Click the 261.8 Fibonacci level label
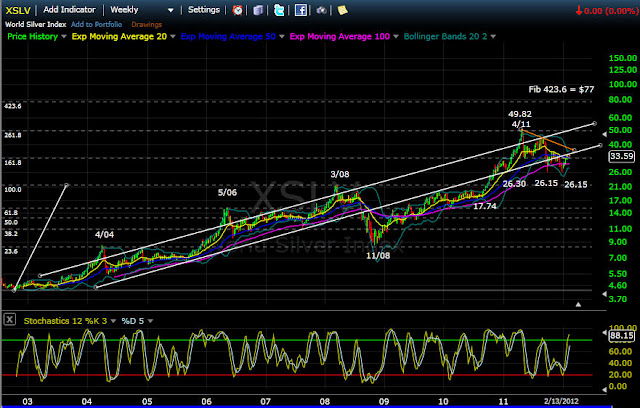Viewport: 640px width, 408px height. tap(13, 135)
